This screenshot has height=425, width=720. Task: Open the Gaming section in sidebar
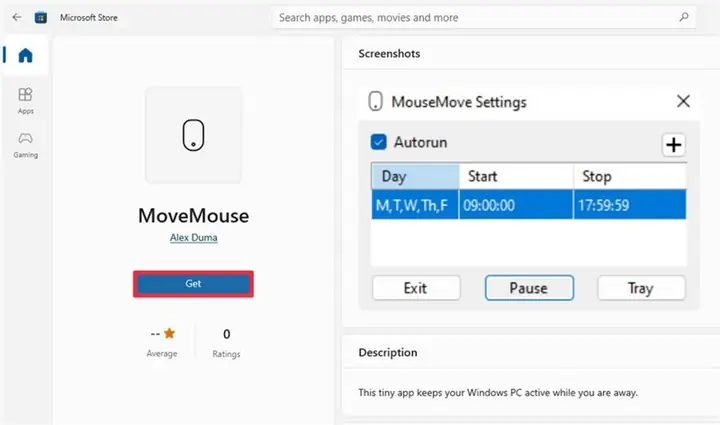tap(25, 145)
